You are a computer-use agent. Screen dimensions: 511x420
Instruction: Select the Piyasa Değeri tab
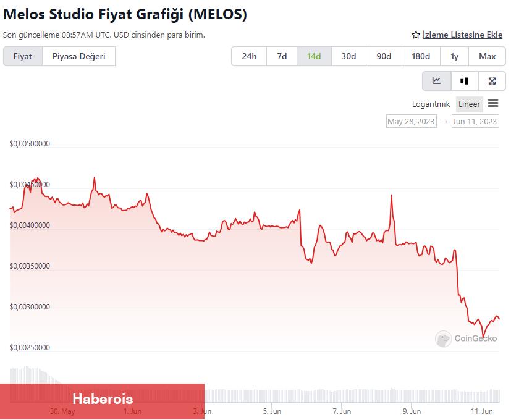78,56
